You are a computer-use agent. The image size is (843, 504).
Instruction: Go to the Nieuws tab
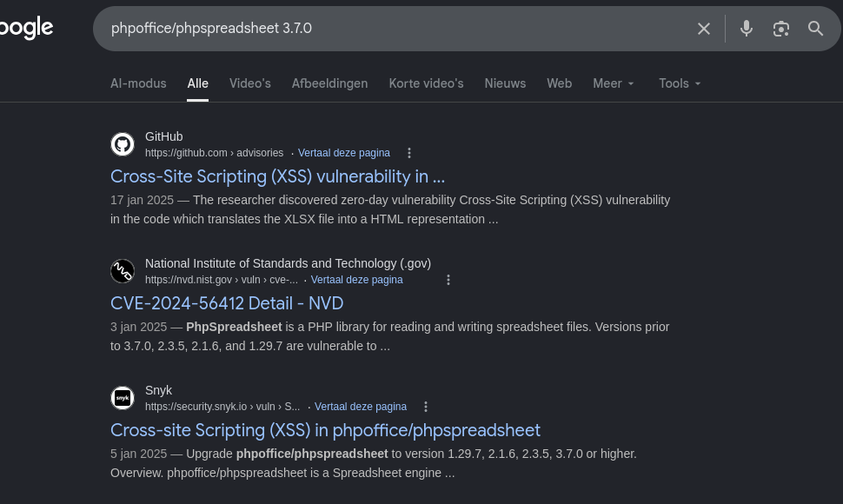click(505, 83)
